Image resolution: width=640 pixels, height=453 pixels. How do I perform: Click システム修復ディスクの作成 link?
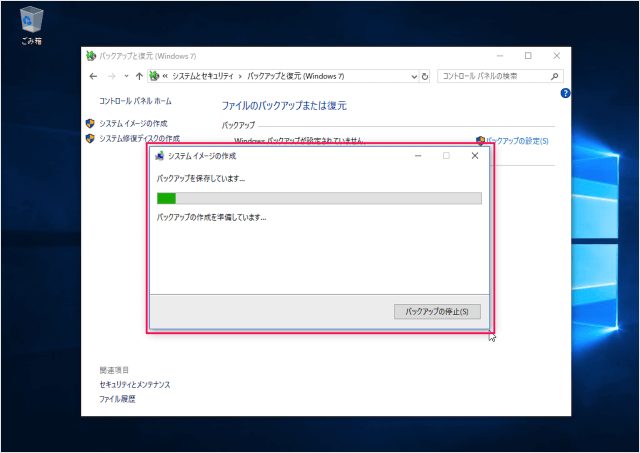click(x=139, y=139)
